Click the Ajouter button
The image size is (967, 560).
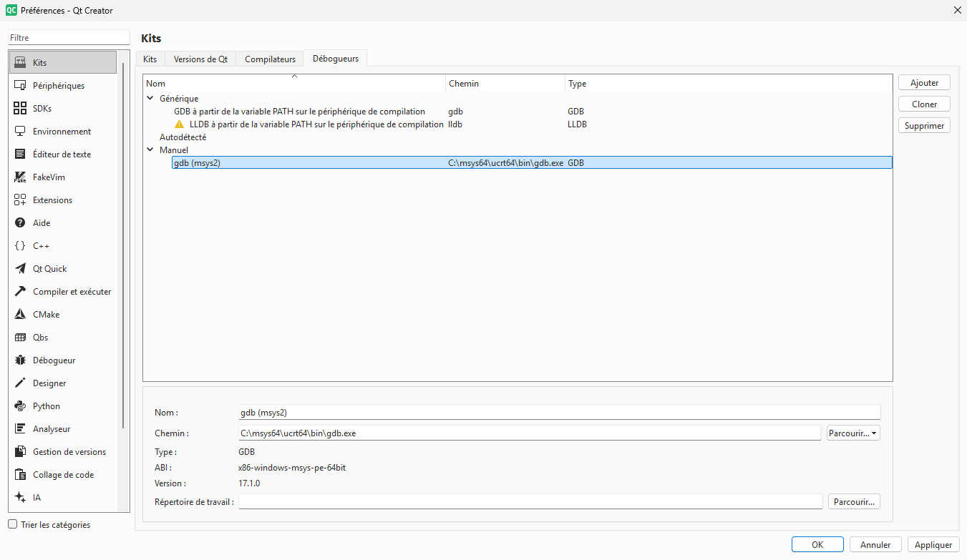(924, 83)
